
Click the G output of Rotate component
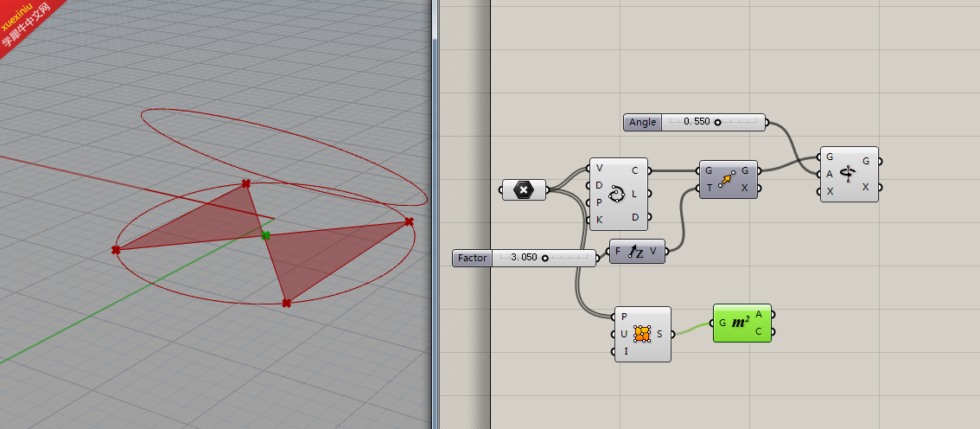(x=866, y=161)
